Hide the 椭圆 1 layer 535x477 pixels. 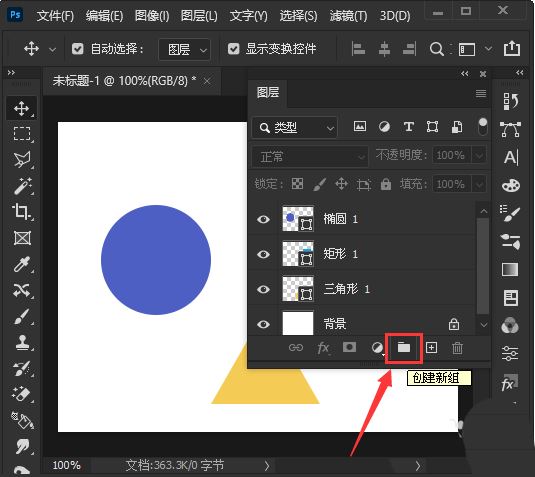pyautogui.click(x=263, y=219)
